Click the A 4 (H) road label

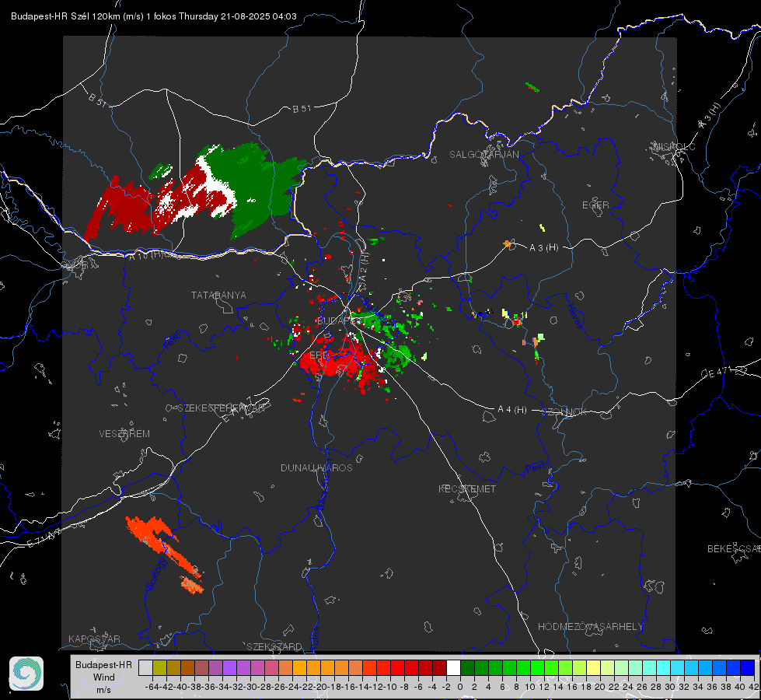pyautogui.click(x=512, y=410)
